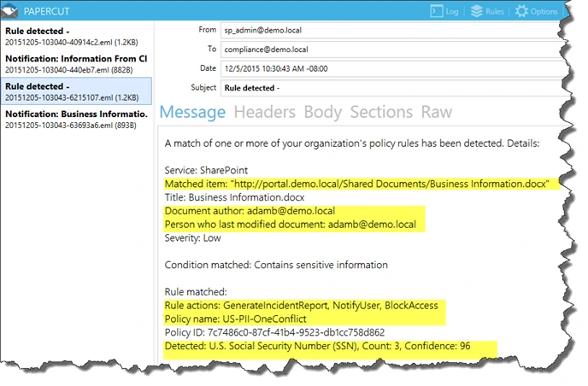Click the To field compliance@demo.local

click(392, 50)
